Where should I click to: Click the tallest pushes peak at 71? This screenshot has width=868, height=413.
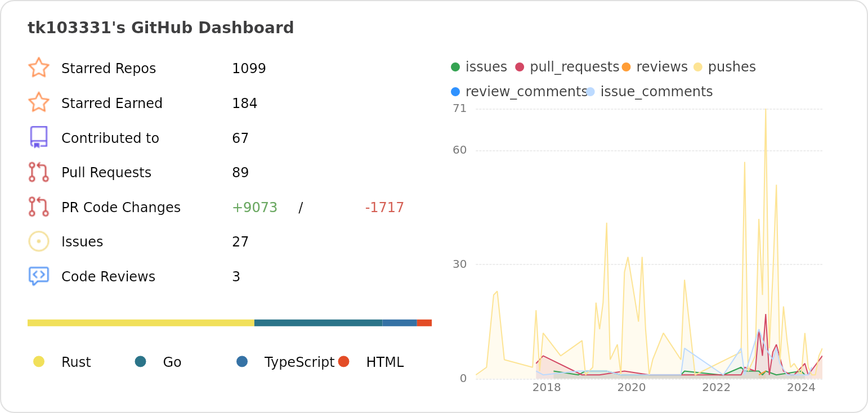(x=766, y=110)
